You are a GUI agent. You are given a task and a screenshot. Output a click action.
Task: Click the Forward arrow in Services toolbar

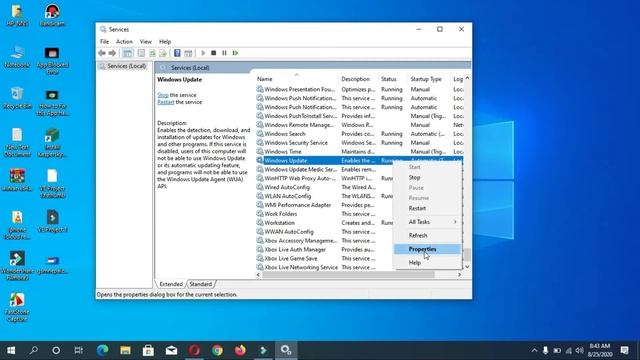pyautogui.click(x=112, y=53)
